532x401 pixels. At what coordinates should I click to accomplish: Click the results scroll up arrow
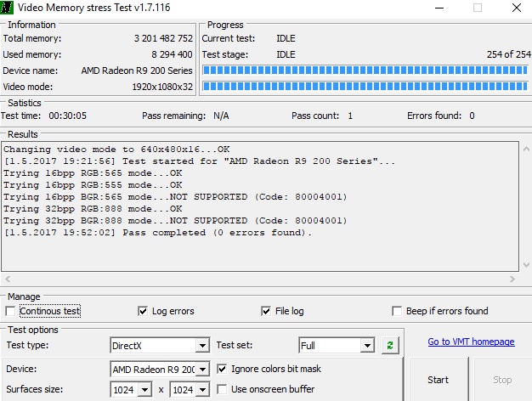(526, 149)
